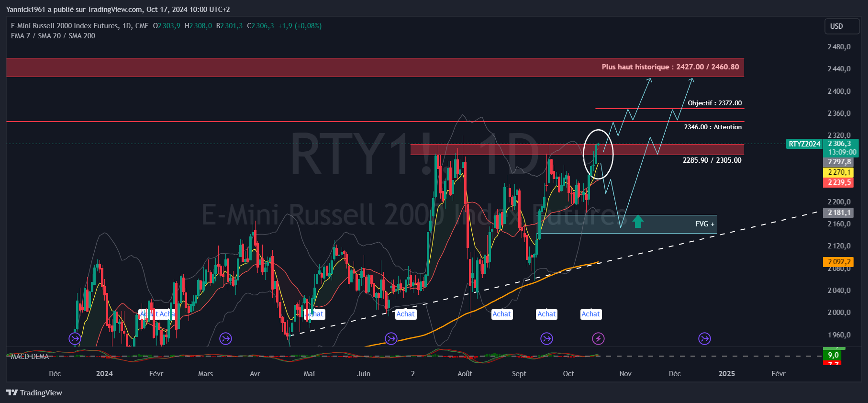The image size is (868, 403).
Task: Select the 'Objectif : 2372.00' label
Action: click(714, 103)
